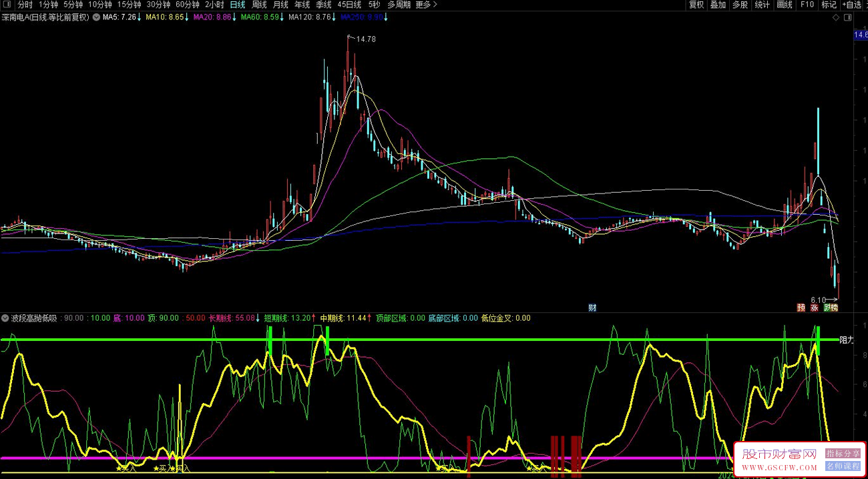Click the MA20: 8.86 label
This screenshot has height=479, width=868.
pos(214,17)
